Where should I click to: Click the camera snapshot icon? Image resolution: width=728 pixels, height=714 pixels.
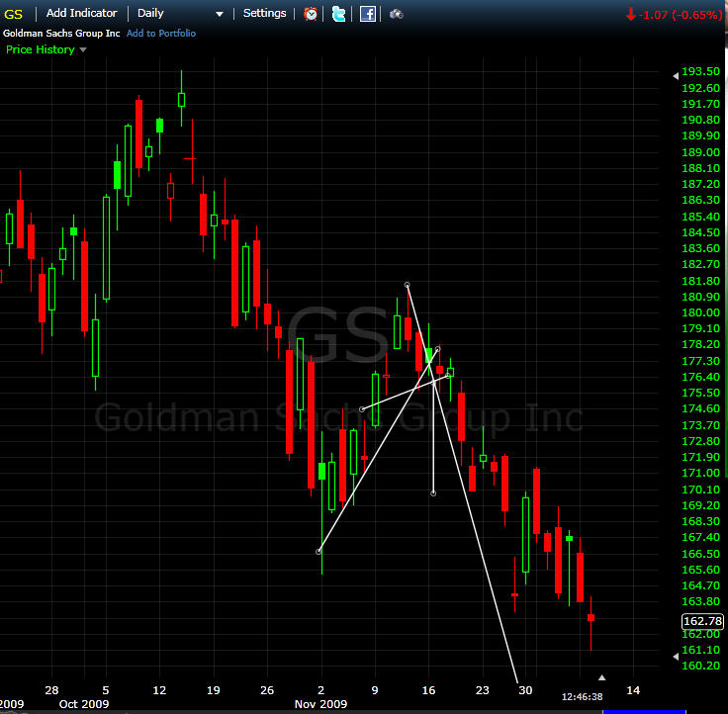(x=396, y=15)
